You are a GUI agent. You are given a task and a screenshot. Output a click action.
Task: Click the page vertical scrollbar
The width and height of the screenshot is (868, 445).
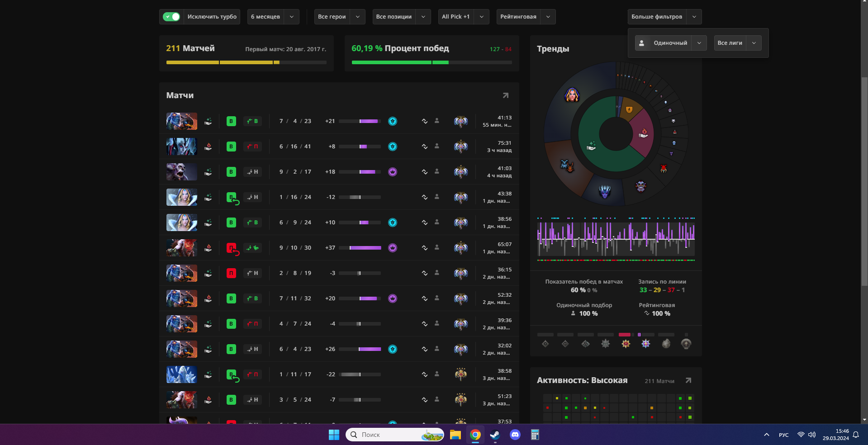pyautogui.click(x=864, y=181)
